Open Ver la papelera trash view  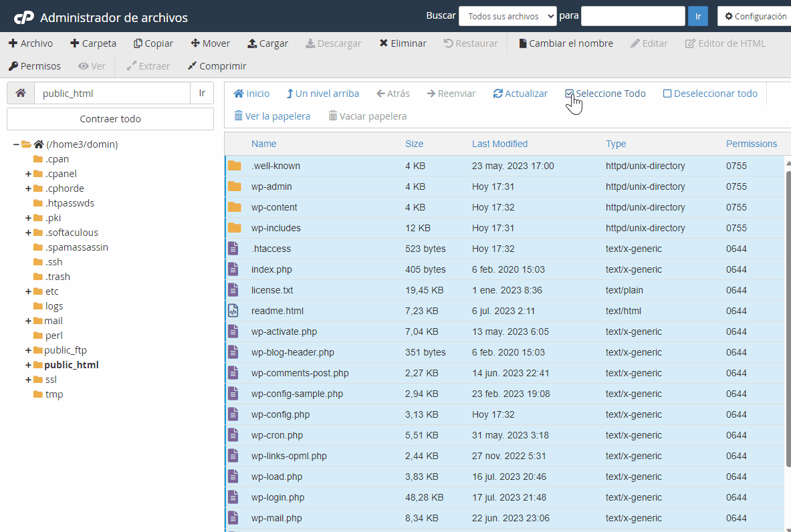(272, 116)
